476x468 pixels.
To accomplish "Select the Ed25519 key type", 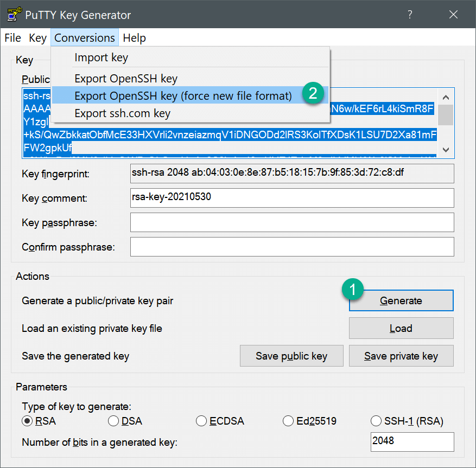I will click(x=288, y=421).
